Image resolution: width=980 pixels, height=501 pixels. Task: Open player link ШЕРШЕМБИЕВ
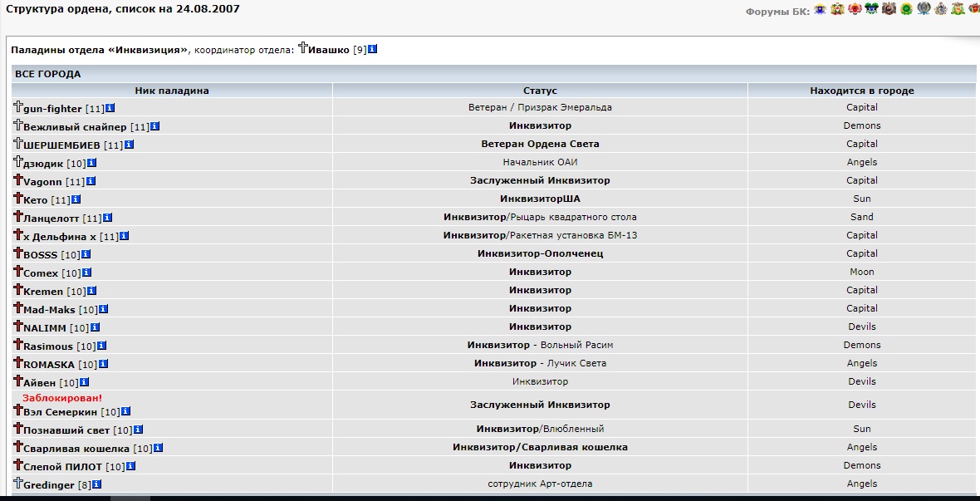tap(62, 145)
